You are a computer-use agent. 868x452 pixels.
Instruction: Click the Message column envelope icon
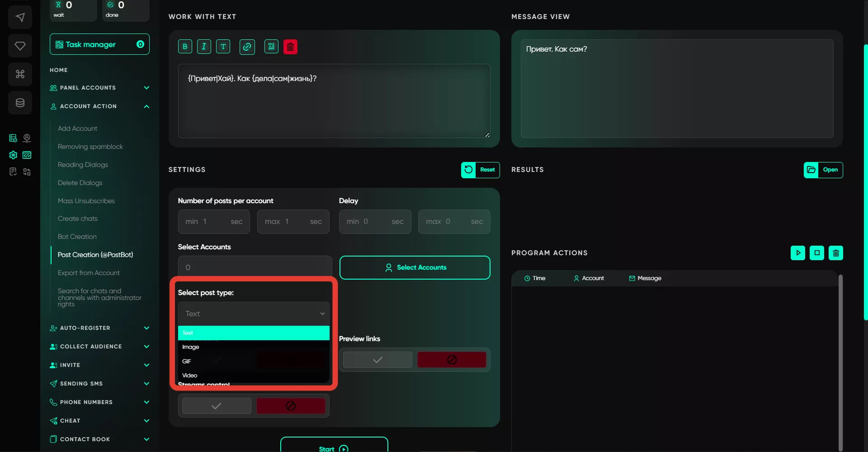[x=632, y=278]
